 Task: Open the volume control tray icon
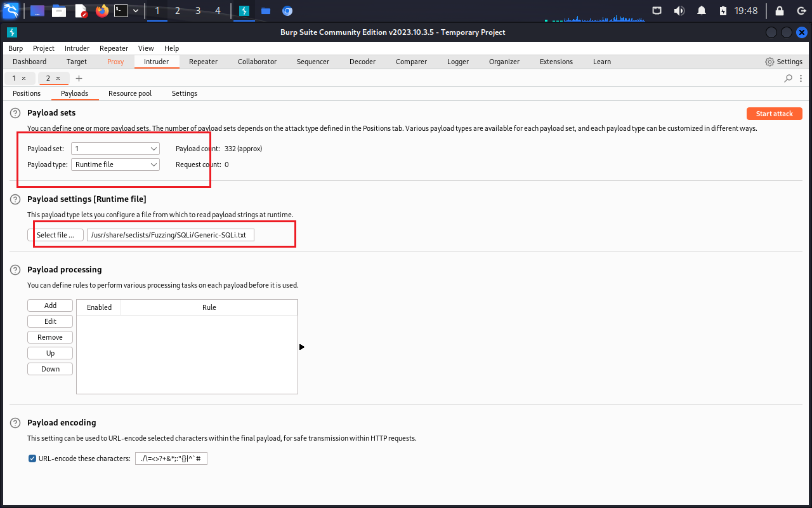click(x=679, y=11)
